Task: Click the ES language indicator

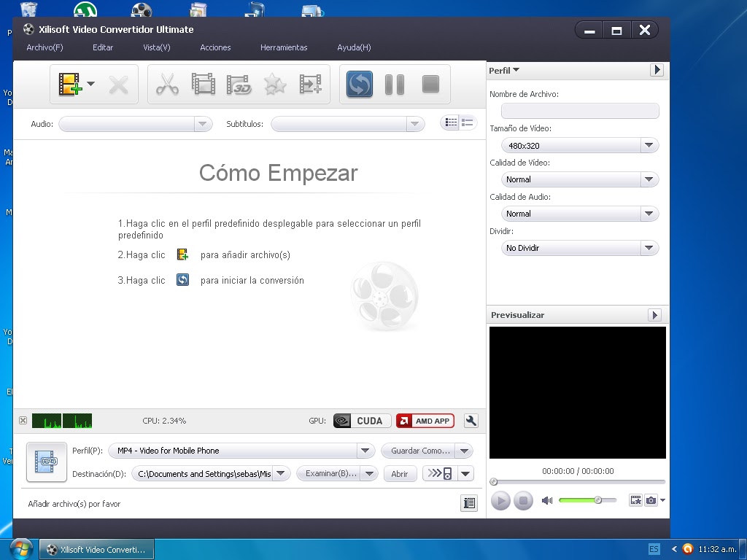Action: click(x=654, y=549)
